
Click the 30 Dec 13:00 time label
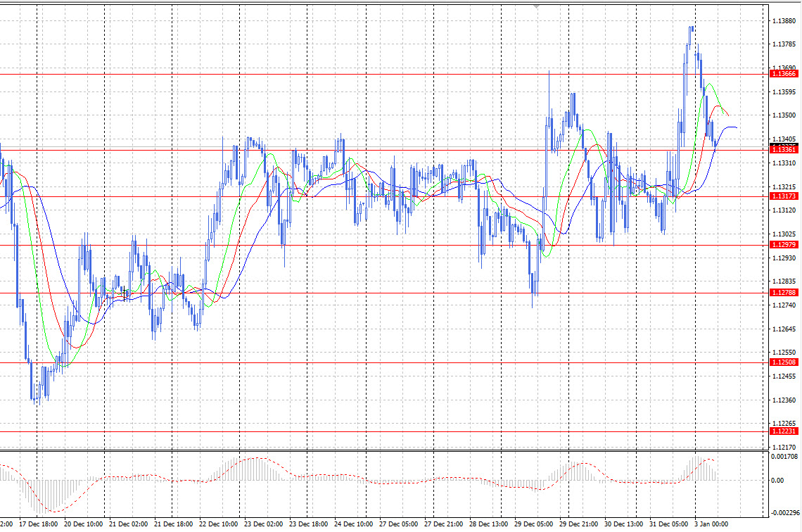tap(623, 524)
